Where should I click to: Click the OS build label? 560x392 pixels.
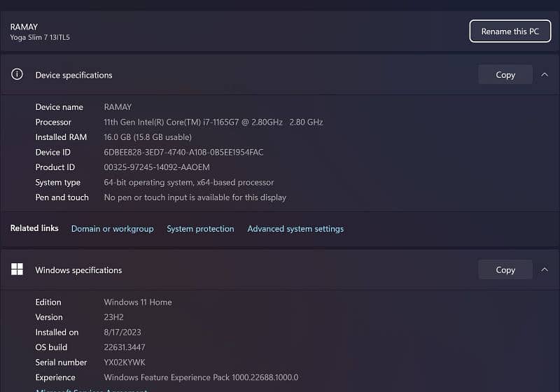[51, 347]
